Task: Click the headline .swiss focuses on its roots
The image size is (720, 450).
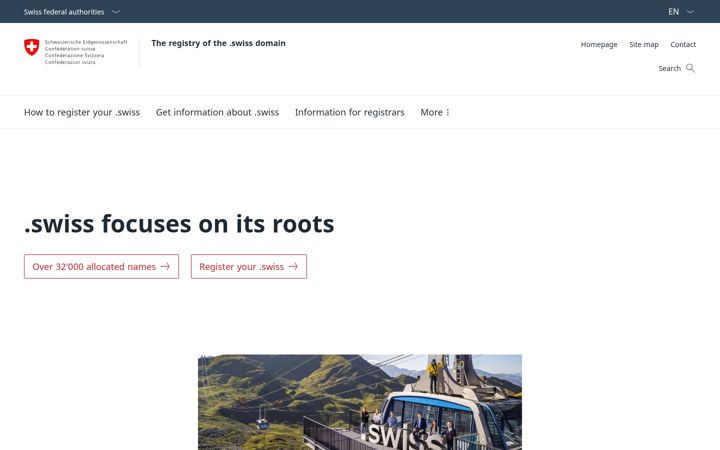Action: tap(179, 224)
